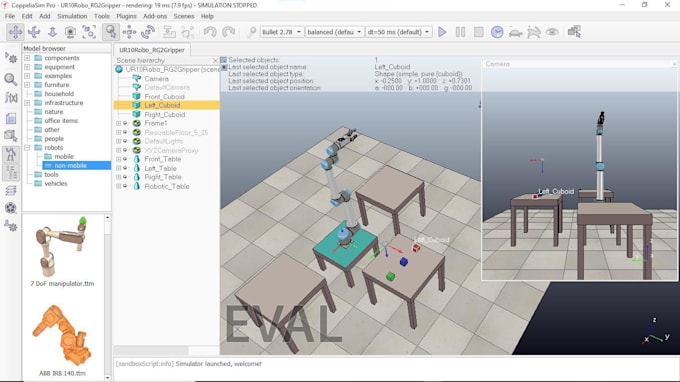
Task: Activate the click selection tool
Action: click(x=111, y=32)
